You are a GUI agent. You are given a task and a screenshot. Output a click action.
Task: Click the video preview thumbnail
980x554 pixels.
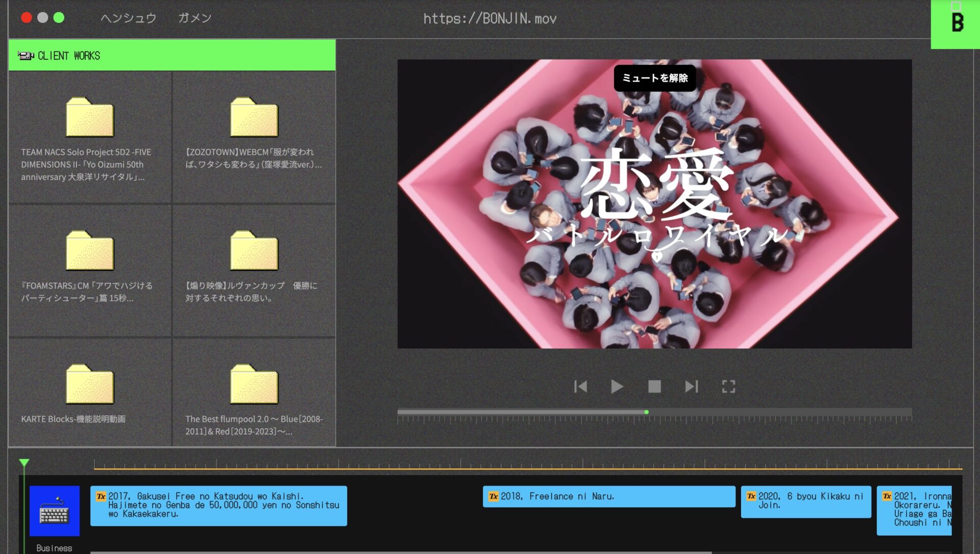click(654, 204)
